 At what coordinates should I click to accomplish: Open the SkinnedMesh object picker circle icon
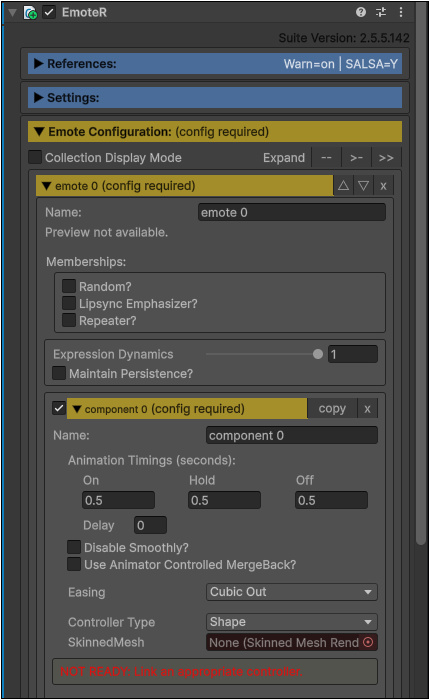click(368, 642)
